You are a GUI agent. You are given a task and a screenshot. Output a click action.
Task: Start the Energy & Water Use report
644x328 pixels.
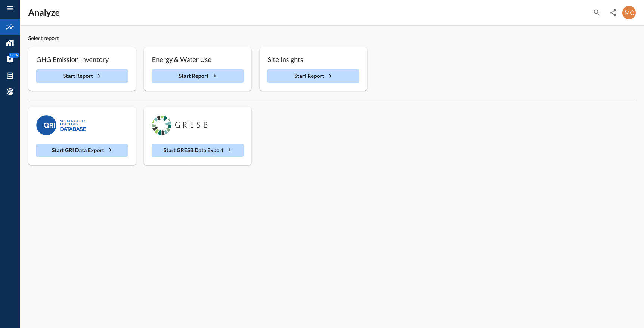(197, 76)
